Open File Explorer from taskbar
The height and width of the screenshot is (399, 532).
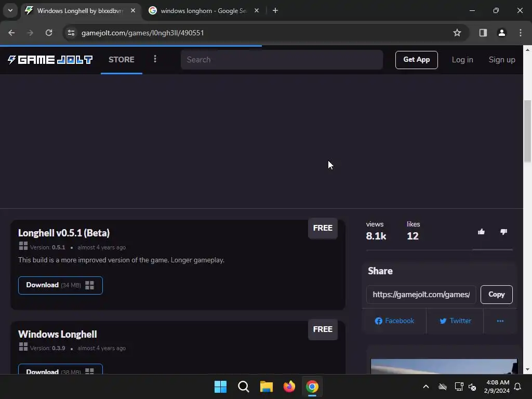click(x=267, y=387)
